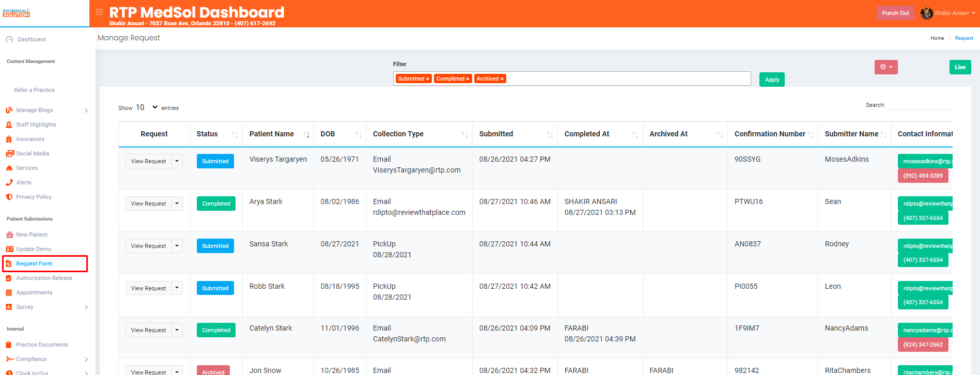Click Shakir Ansari's profile avatar
The height and width of the screenshot is (375, 980).
click(926, 13)
